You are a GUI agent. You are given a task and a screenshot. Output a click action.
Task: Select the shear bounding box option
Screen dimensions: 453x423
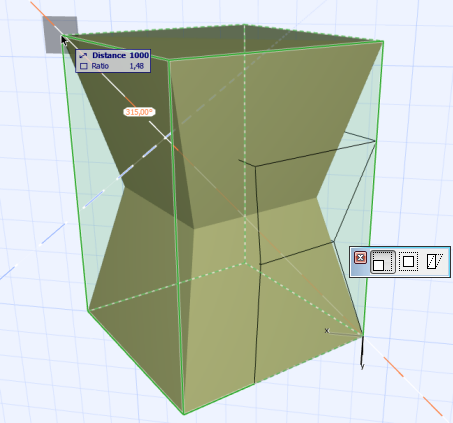(435, 262)
